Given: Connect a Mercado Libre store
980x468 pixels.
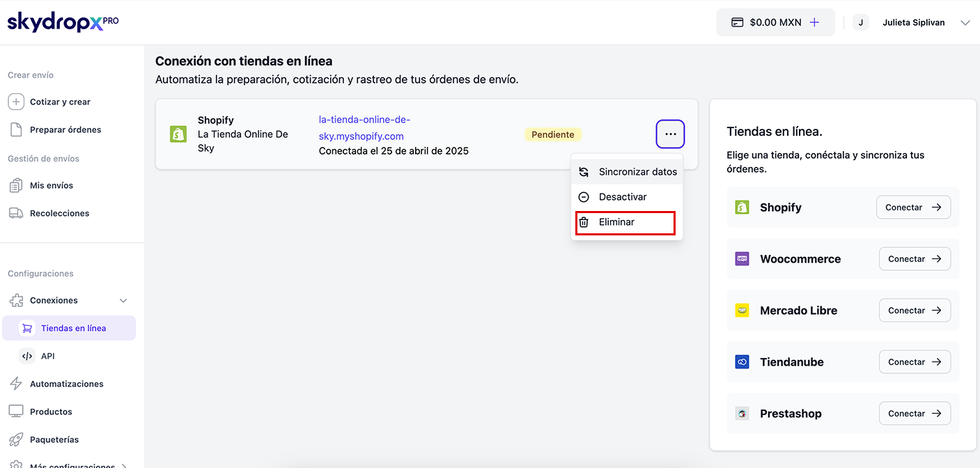Looking at the screenshot, I should 915,311.
